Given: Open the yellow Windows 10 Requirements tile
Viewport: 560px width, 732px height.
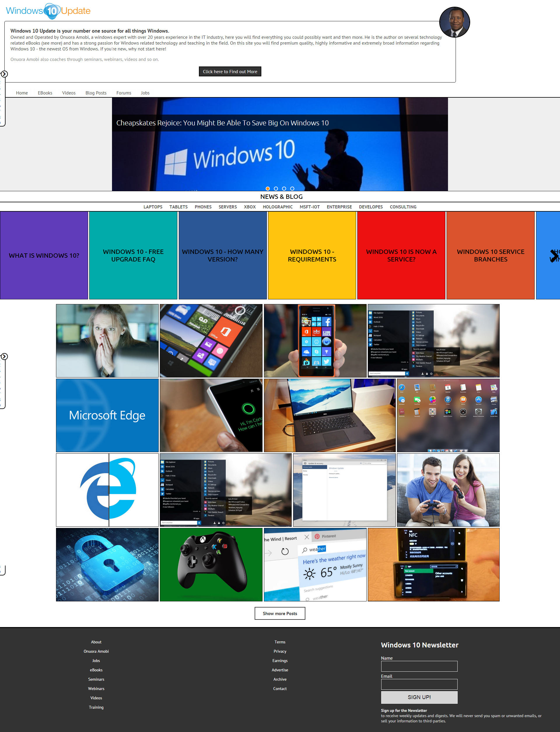Looking at the screenshot, I should 312,256.
